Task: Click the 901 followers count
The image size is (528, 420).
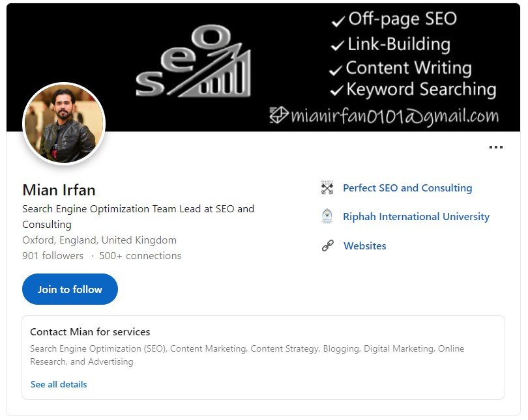Action: [53, 256]
